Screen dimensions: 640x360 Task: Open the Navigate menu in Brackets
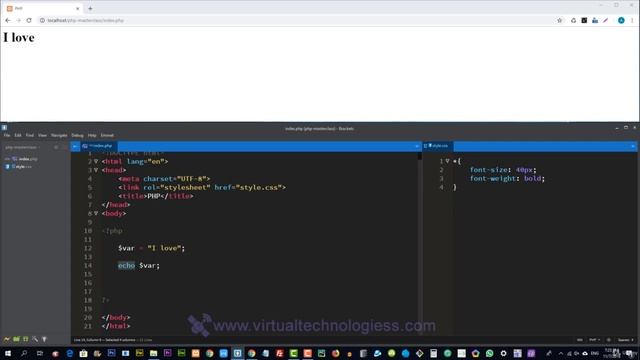pyautogui.click(x=59, y=136)
